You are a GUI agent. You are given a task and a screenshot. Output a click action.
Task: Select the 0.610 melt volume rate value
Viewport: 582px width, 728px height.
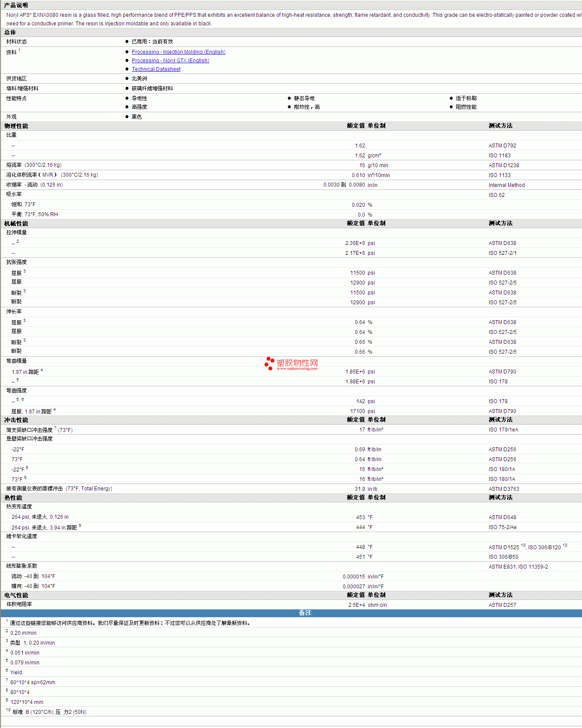point(358,175)
